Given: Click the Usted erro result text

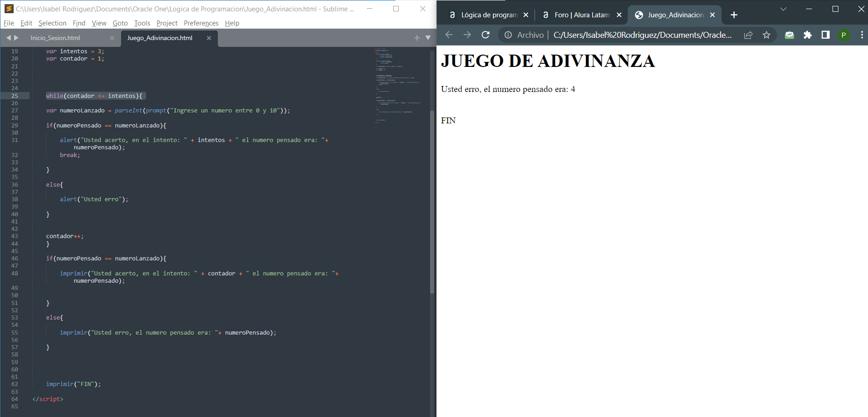Looking at the screenshot, I should coord(508,89).
